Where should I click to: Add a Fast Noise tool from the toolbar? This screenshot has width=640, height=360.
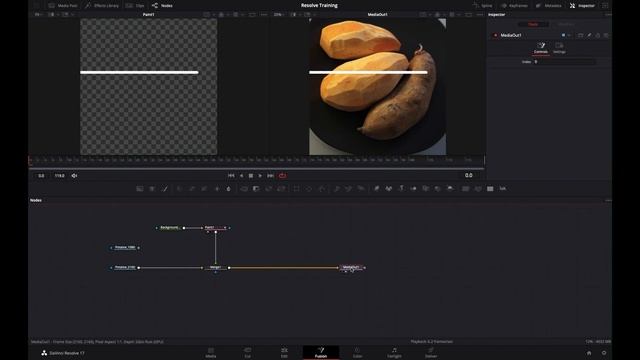tap(152, 189)
